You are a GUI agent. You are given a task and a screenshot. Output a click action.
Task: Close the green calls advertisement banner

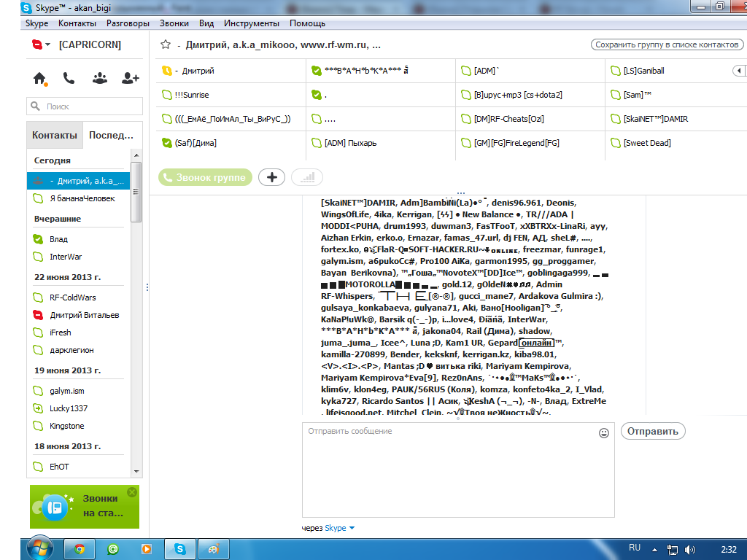click(132, 492)
